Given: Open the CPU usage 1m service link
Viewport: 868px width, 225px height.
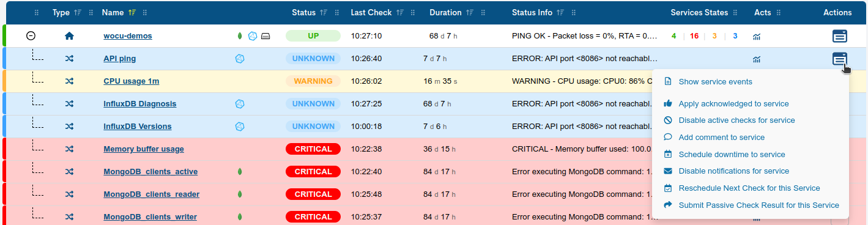Looking at the screenshot, I should (132, 81).
